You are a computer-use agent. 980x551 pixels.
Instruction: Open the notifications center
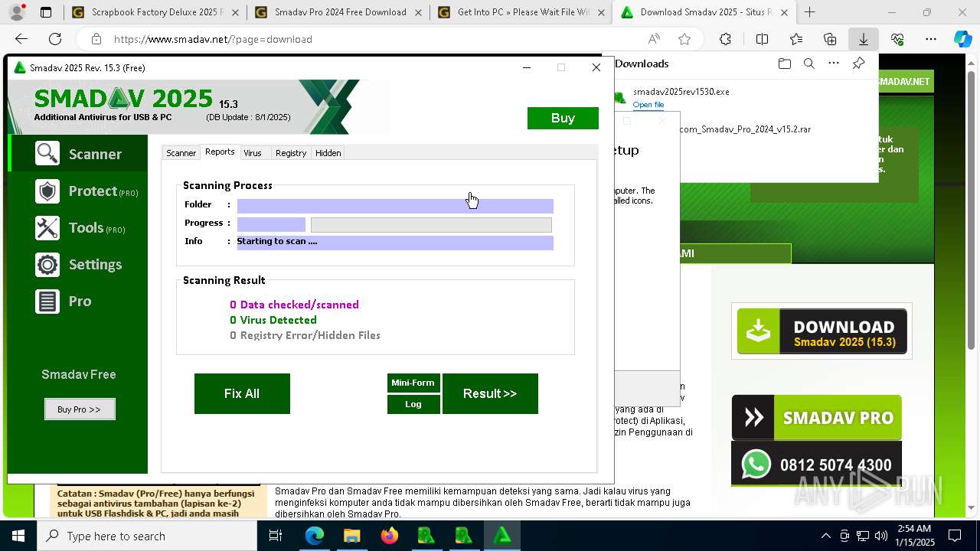click(955, 536)
